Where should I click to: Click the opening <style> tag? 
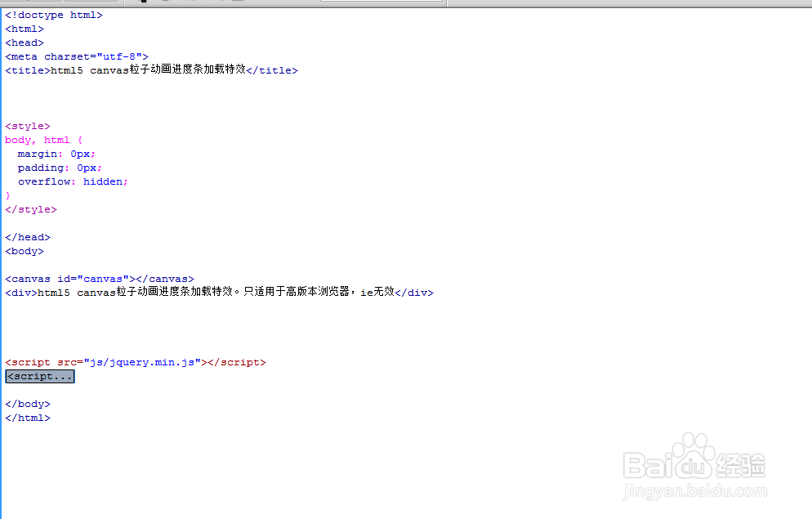(x=28, y=127)
